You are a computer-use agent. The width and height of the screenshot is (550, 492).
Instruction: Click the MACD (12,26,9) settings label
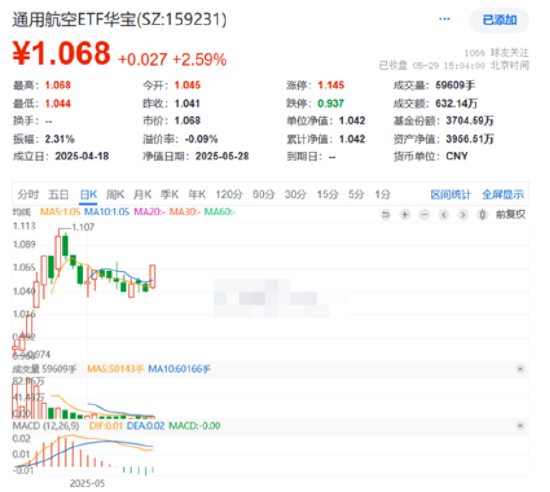click(46, 426)
